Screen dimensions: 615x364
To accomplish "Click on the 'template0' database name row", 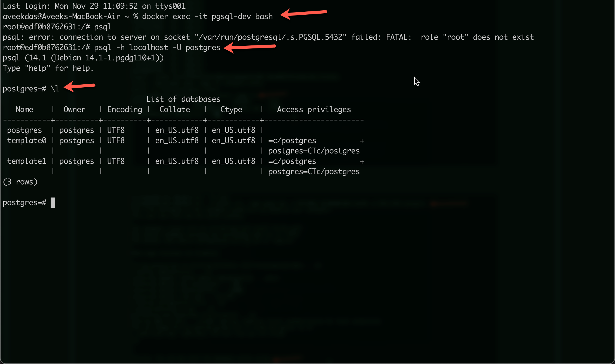I will [25, 140].
